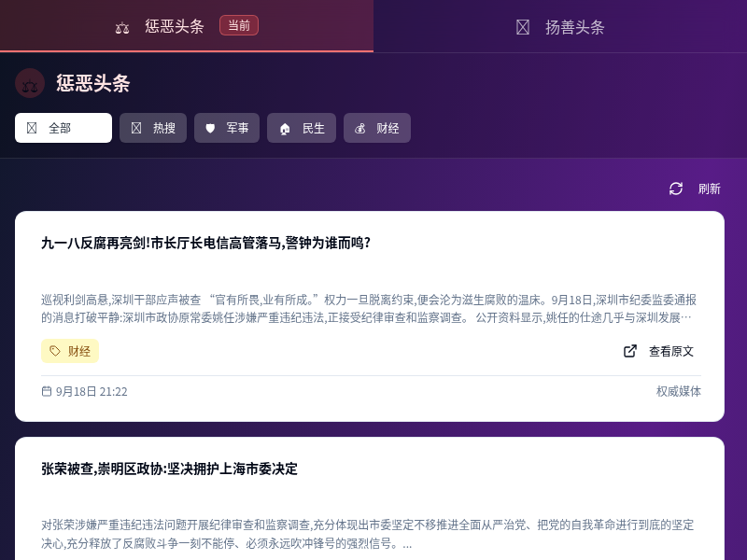
Task: Click the icon beside 扬善头条 tab
Action: 523,27
